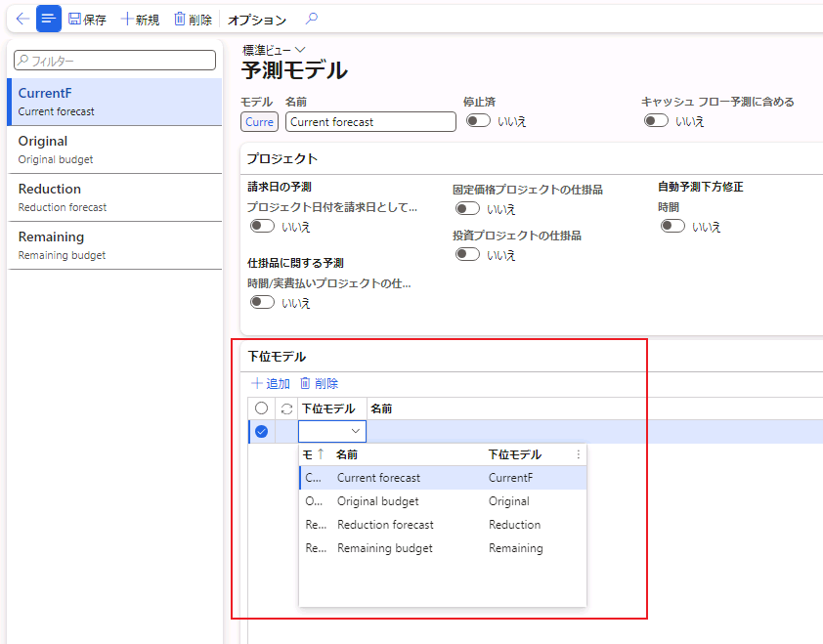Click the search magnifier icon in toolbar
Viewport: 823px width, 644px height.
pos(311,19)
